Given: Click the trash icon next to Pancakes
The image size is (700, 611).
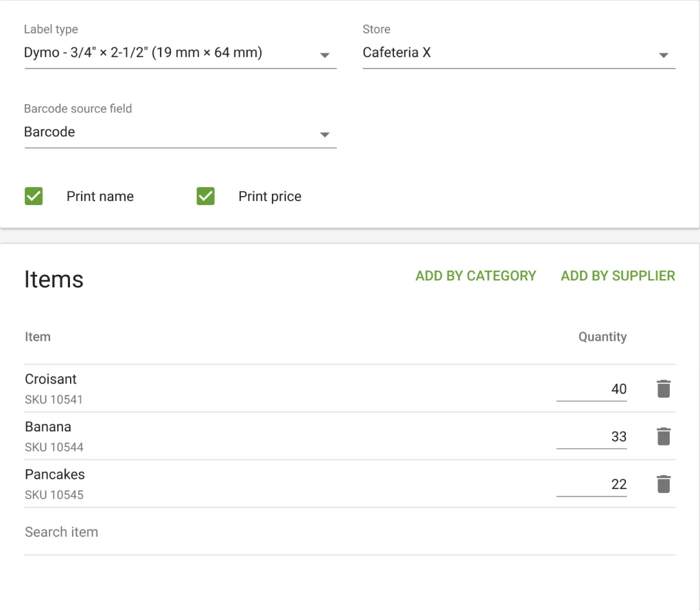Looking at the screenshot, I should coord(663,484).
